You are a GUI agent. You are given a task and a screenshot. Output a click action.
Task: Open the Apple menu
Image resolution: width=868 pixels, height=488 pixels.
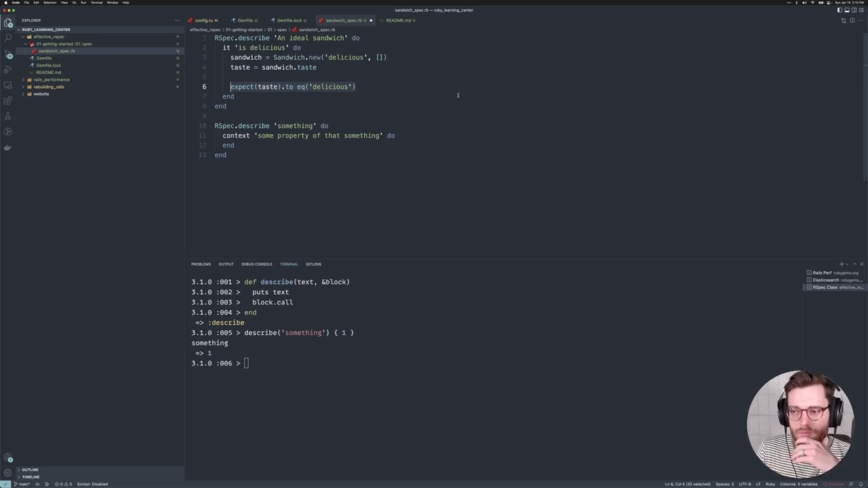5,3
